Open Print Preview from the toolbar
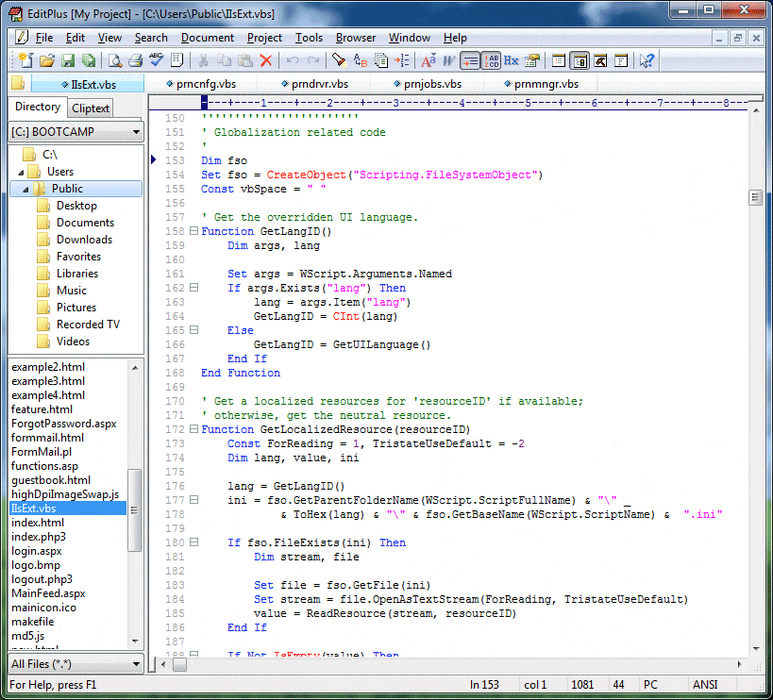This screenshot has width=773, height=700. pyautogui.click(x=114, y=60)
